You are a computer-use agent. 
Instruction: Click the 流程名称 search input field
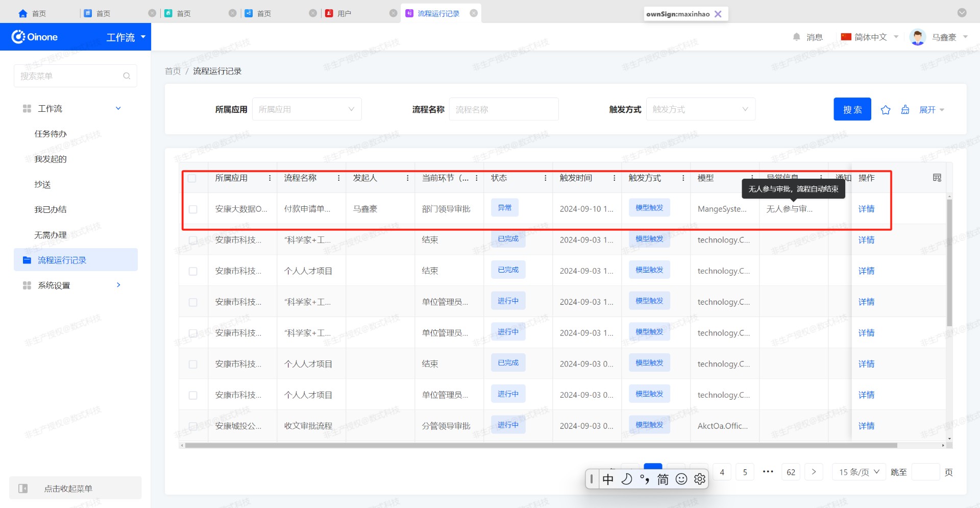tap(504, 109)
